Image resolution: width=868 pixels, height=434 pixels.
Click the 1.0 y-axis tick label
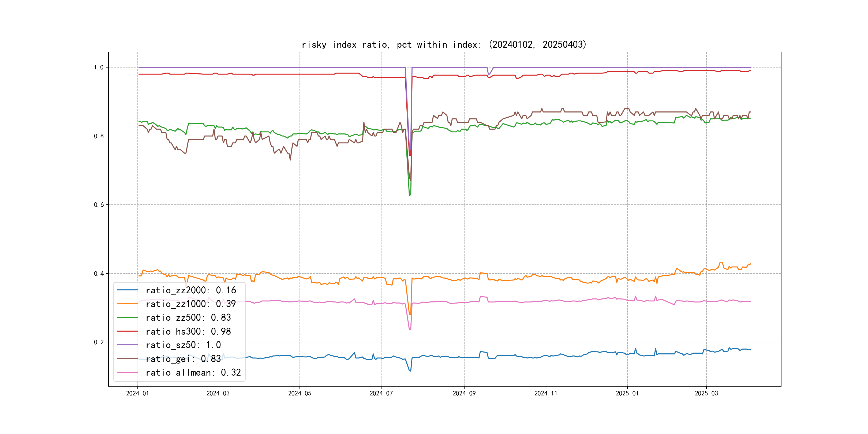98,68
